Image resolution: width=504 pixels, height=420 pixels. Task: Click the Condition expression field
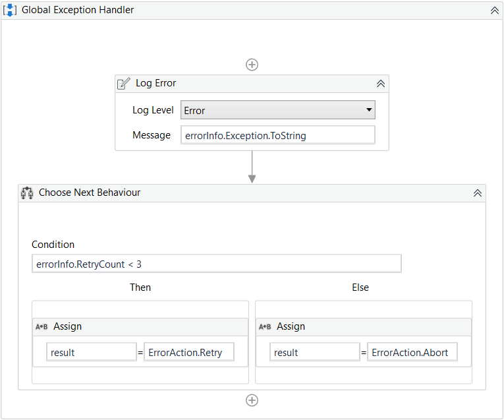point(216,264)
